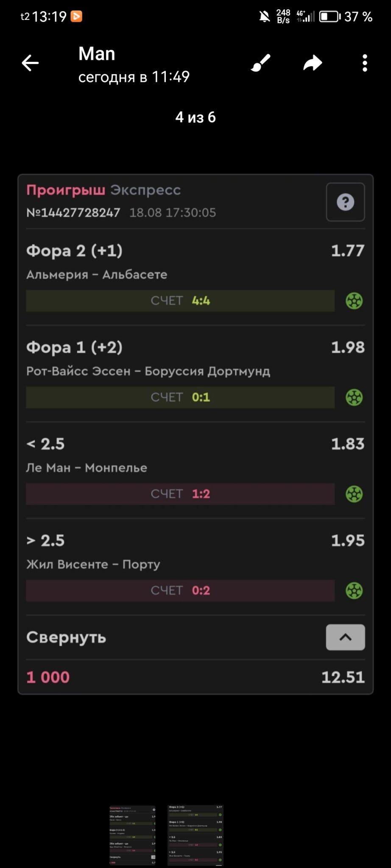The height and width of the screenshot is (868, 391).
Task: Tap the question mark help button
Action: click(345, 202)
